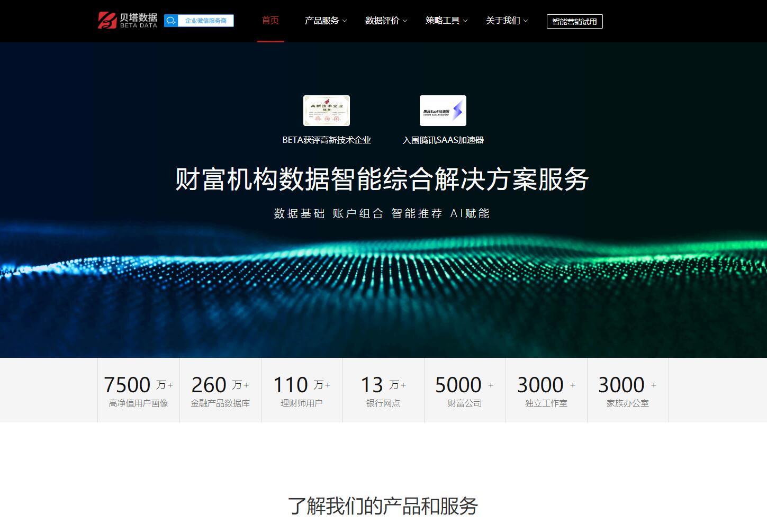Click the 5000+ statistic number
This screenshot has height=532, width=767.
465,385
